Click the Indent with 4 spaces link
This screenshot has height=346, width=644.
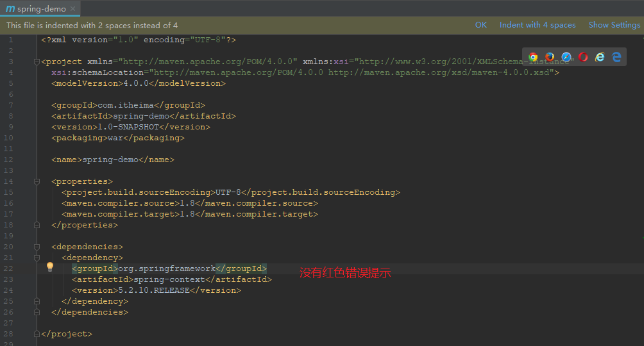[538, 25]
